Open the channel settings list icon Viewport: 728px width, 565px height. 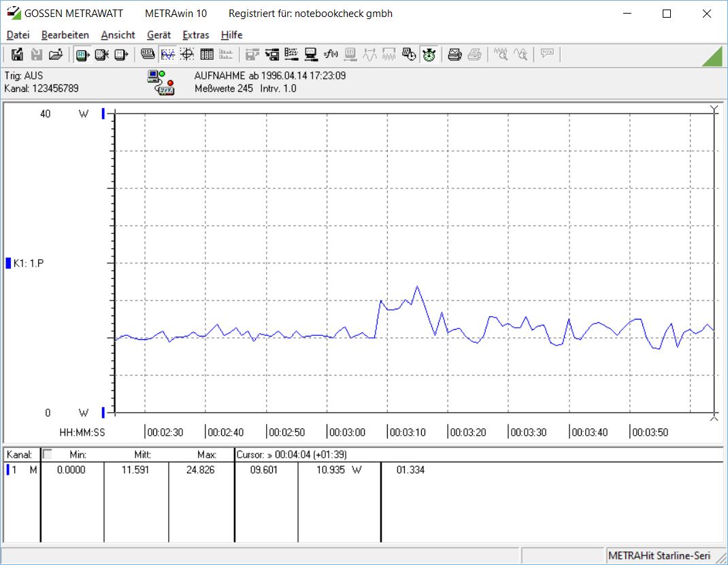click(x=292, y=55)
